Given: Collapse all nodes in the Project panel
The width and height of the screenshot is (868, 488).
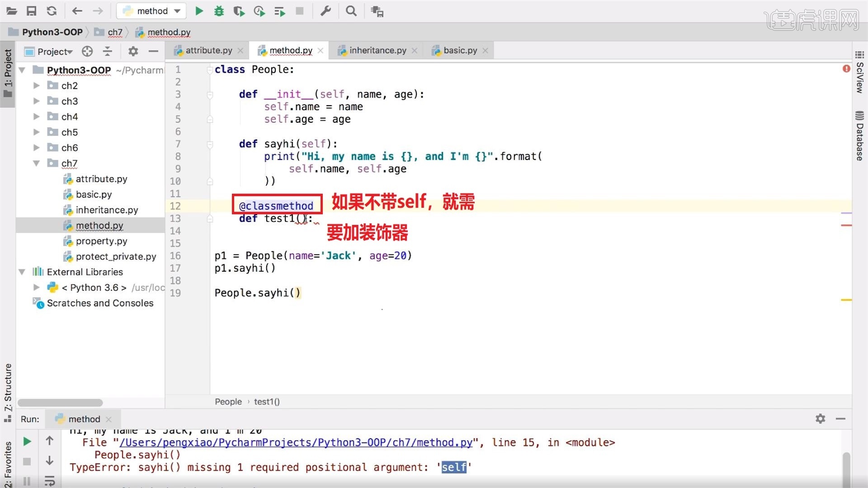Looking at the screenshot, I should click(108, 52).
